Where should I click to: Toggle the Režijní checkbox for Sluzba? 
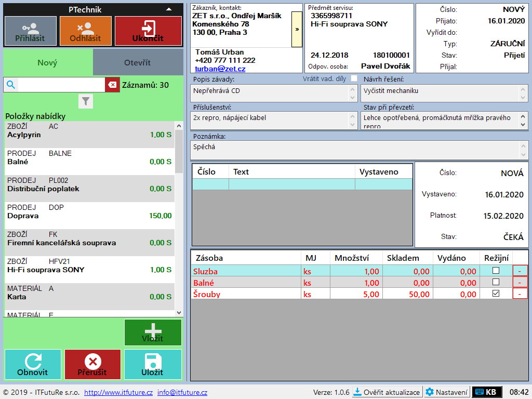pyautogui.click(x=496, y=271)
